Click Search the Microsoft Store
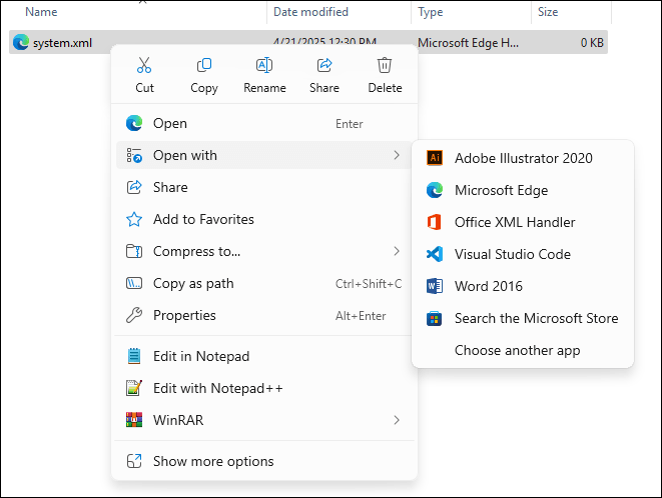Image resolution: width=662 pixels, height=498 pixels. 536,318
